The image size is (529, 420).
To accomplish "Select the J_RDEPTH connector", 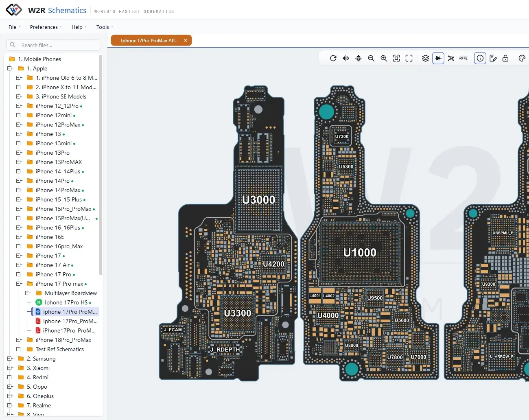I will pos(225,349).
